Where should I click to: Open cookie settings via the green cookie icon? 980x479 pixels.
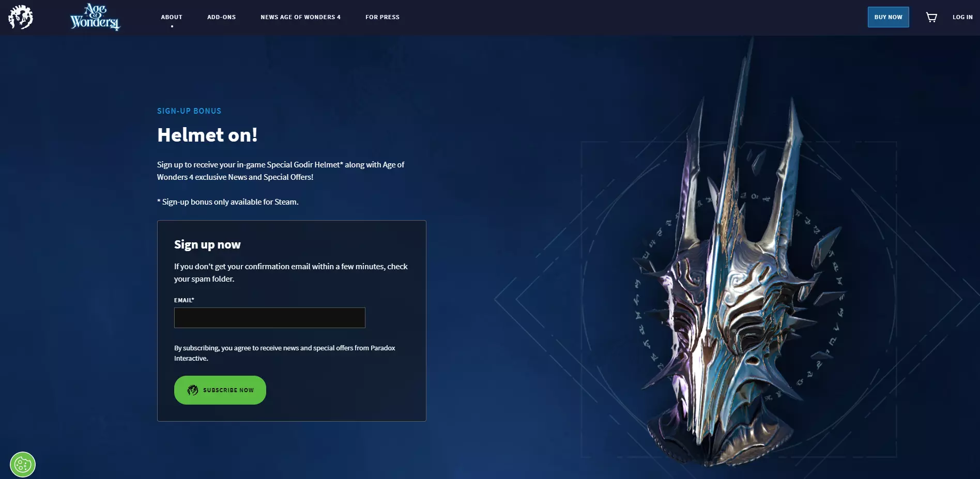[x=23, y=465]
